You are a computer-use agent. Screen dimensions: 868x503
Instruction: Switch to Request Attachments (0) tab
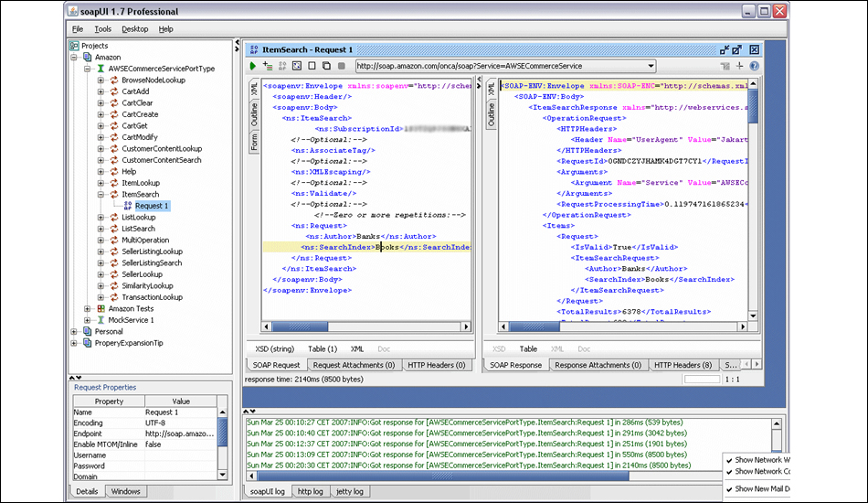[x=354, y=365]
